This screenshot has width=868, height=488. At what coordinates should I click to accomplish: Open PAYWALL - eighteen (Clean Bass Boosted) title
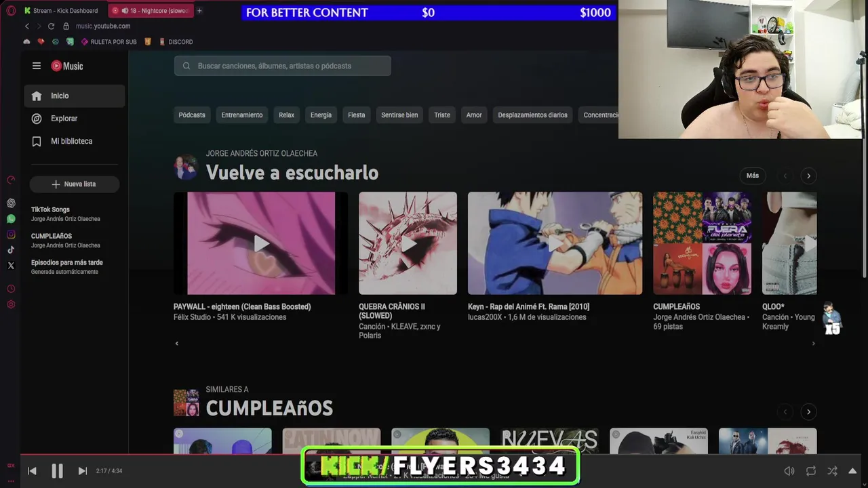click(x=242, y=307)
